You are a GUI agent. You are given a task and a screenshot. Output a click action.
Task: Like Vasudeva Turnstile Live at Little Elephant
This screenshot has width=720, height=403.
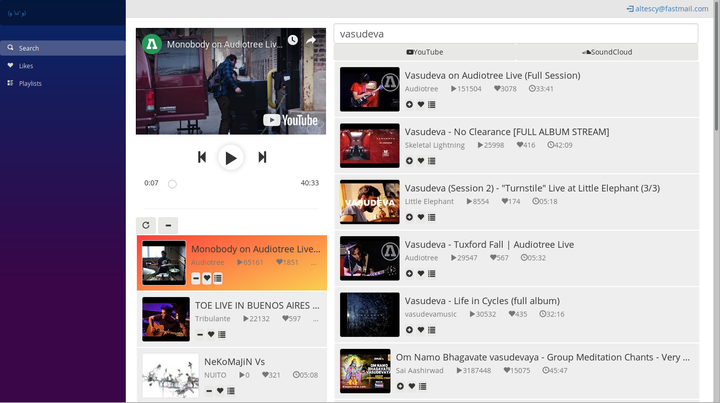pos(421,217)
